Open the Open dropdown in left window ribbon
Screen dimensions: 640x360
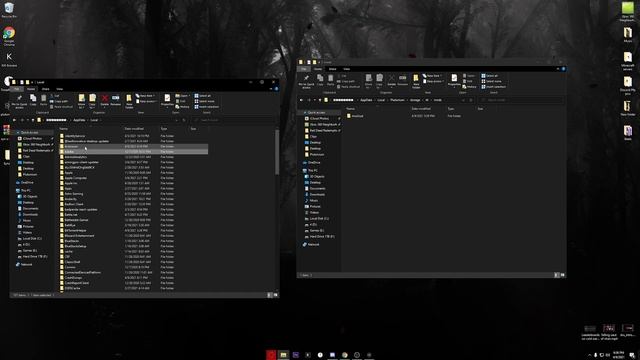[182, 96]
